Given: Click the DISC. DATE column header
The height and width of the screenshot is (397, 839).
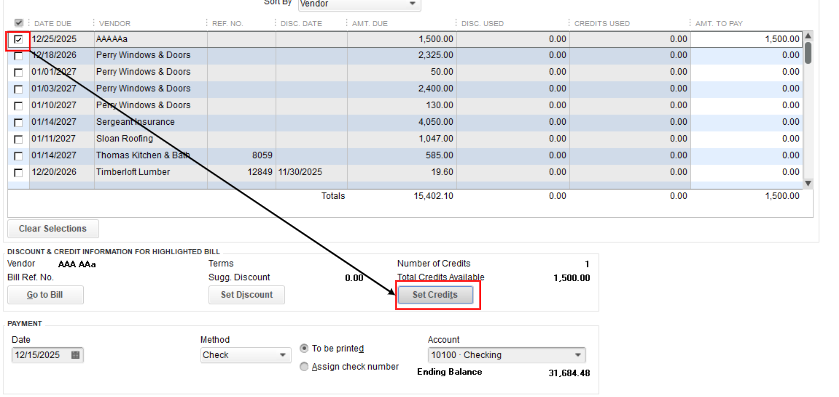Looking at the screenshot, I should click(x=301, y=24).
